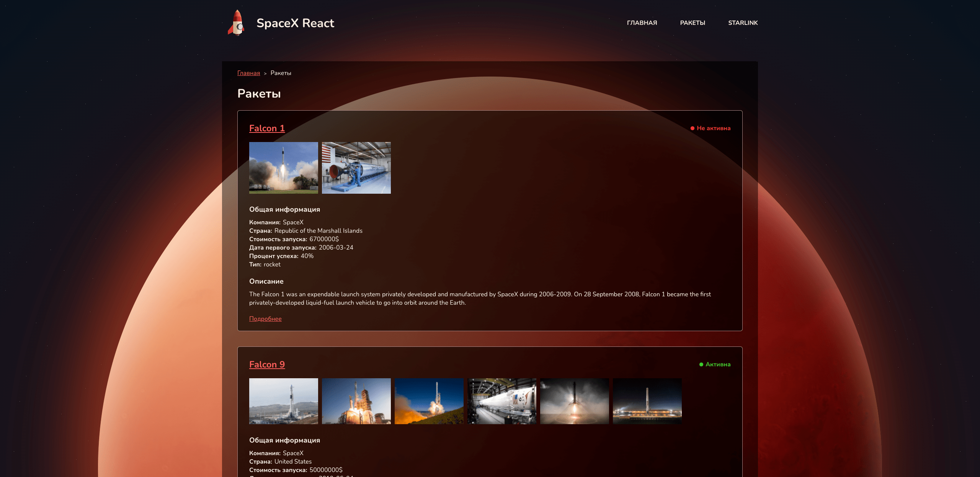The height and width of the screenshot is (477, 980).
Task: View Falcon 1 engine hangar thumbnail
Action: click(356, 168)
